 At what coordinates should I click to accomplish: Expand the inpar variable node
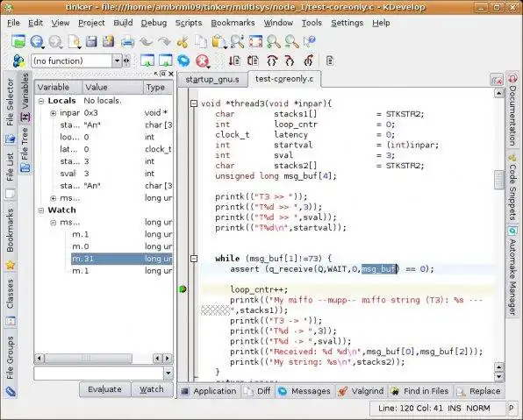(x=53, y=113)
